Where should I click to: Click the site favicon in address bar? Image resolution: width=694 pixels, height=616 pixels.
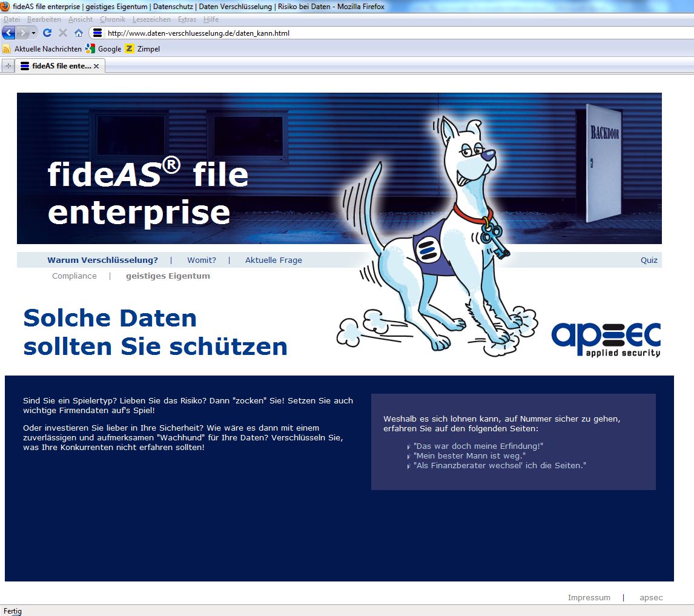[97, 33]
